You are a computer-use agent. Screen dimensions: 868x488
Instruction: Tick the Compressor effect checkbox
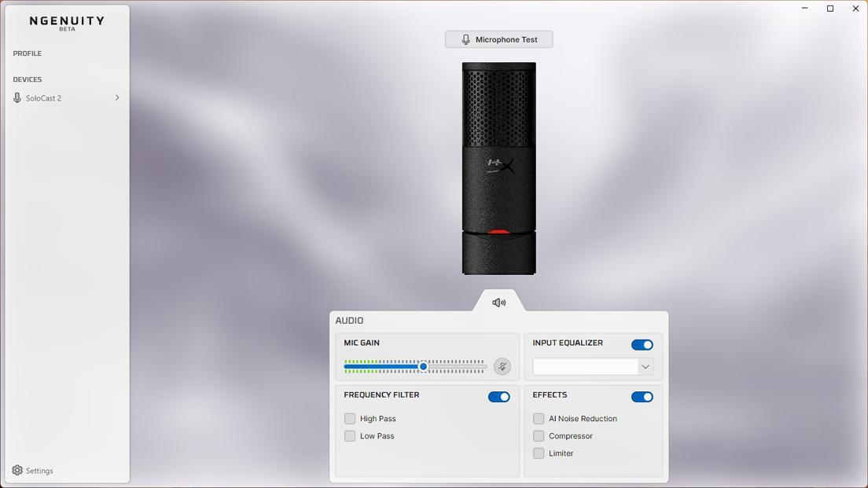pos(539,436)
